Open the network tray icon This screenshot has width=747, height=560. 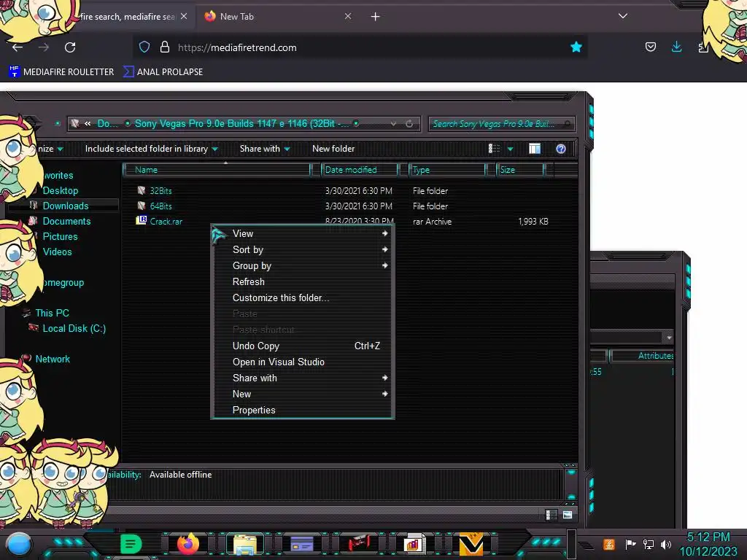[x=649, y=544]
